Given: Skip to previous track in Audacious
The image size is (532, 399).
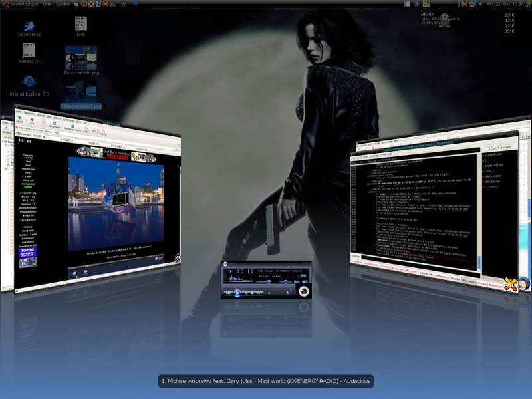Looking at the screenshot, I should pyautogui.click(x=228, y=293).
